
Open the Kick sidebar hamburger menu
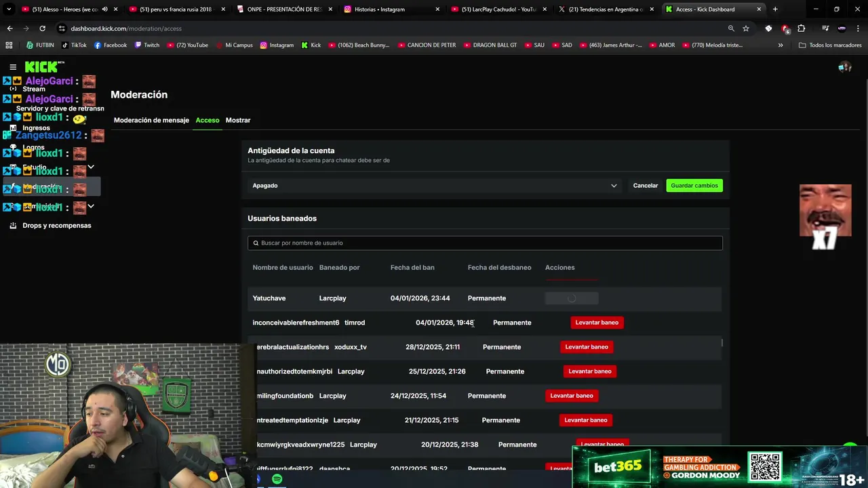[x=13, y=67]
